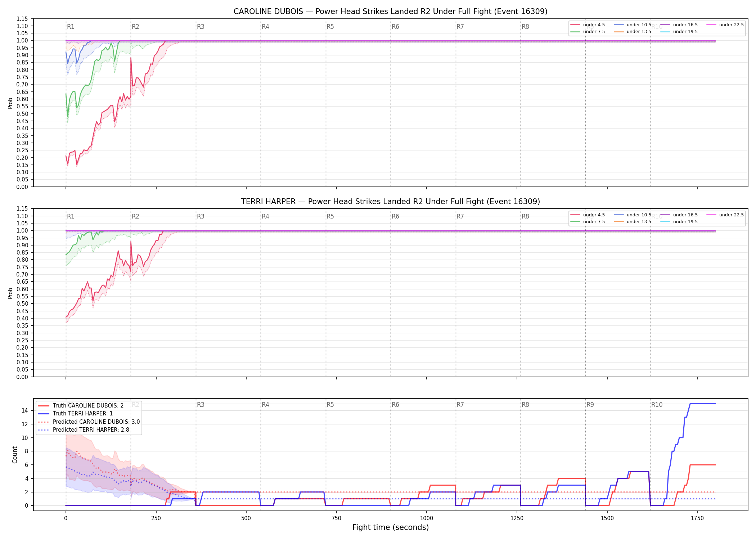The image size is (756, 540).
Task: Click the R9 round marker in bottom count chart
Action: click(x=590, y=405)
